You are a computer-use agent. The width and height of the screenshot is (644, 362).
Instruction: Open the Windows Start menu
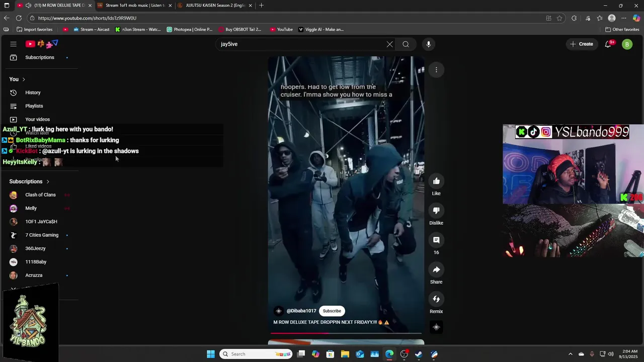click(x=211, y=354)
